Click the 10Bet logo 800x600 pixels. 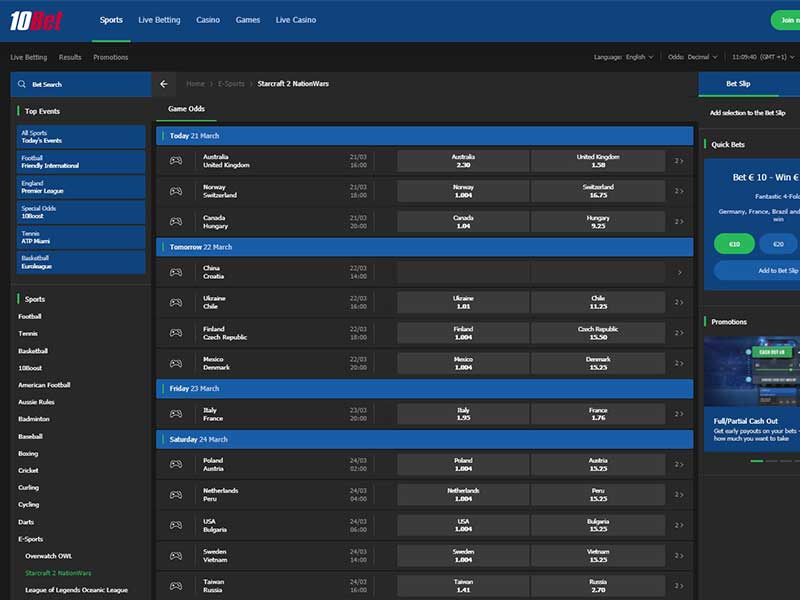click(x=36, y=20)
